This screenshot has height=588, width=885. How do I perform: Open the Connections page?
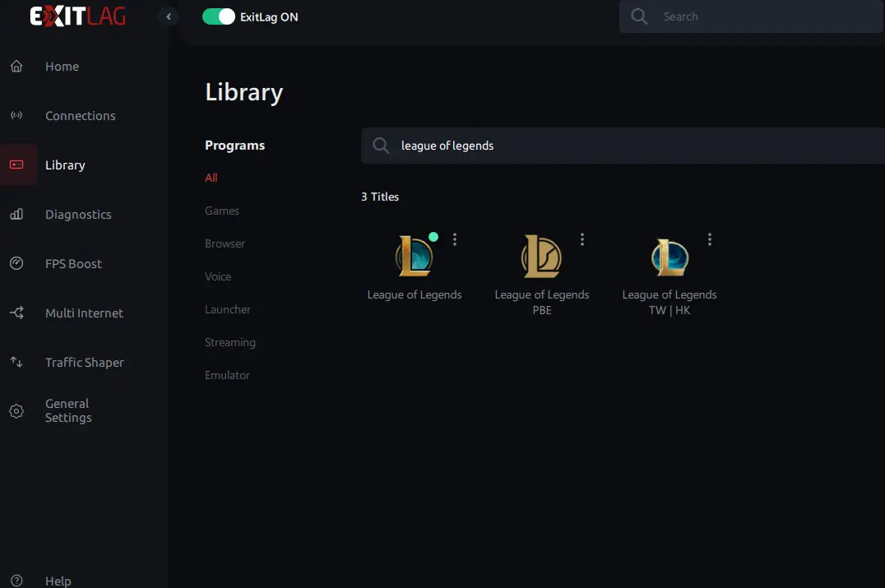pyautogui.click(x=80, y=116)
